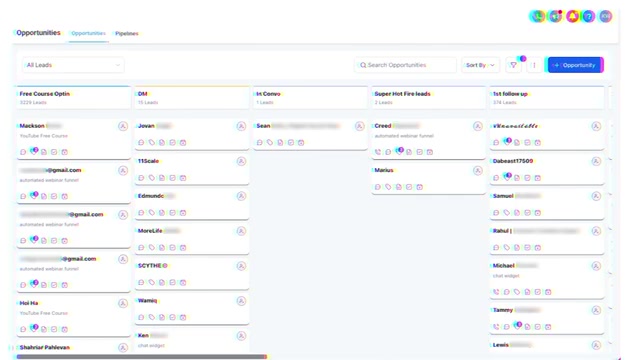The height and width of the screenshot is (360, 640).
Task: Click 'YouTube Free Course' under Hoi Ha
Action: tap(44, 313)
